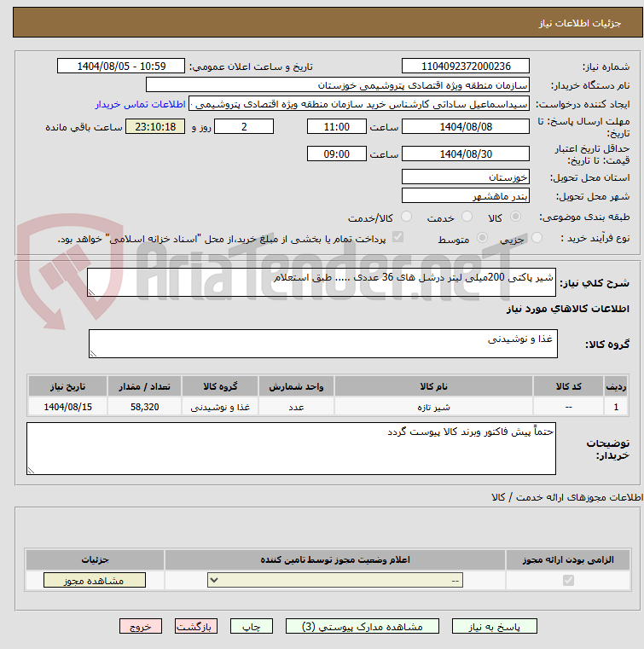This screenshot has height=649, width=644.
Task: Click the 09:00 validity time field
Action: click(336, 154)
